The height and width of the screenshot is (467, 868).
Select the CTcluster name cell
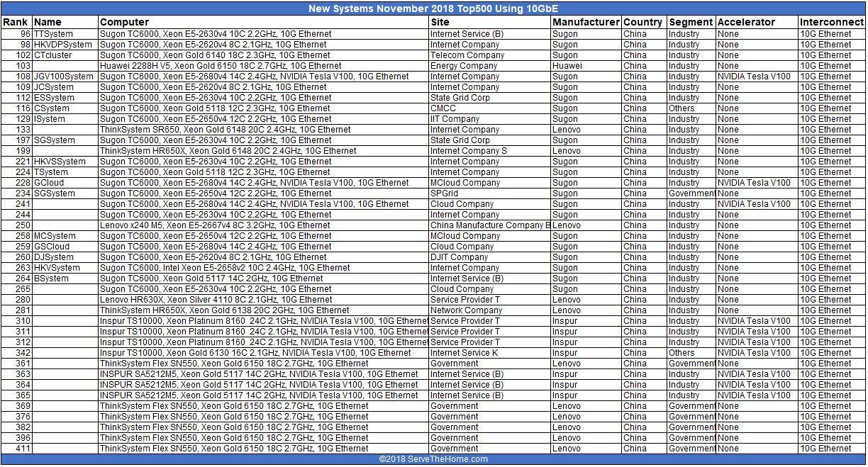[65, 55]
